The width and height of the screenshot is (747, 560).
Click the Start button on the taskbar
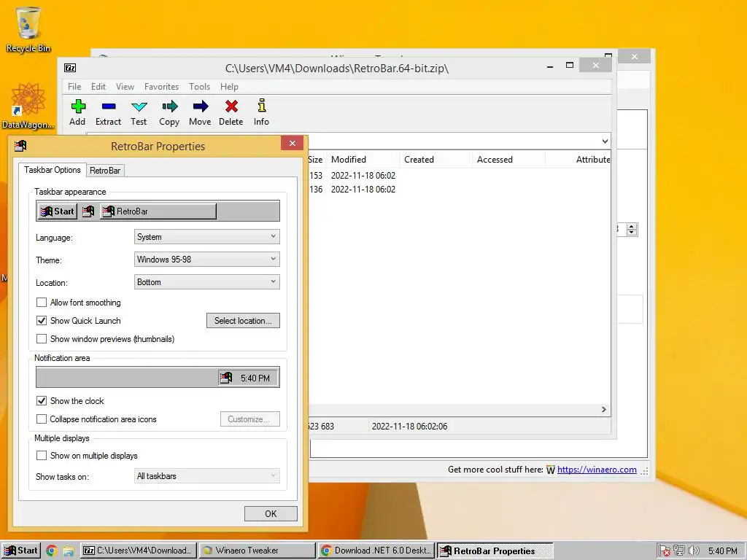[20, 551]
